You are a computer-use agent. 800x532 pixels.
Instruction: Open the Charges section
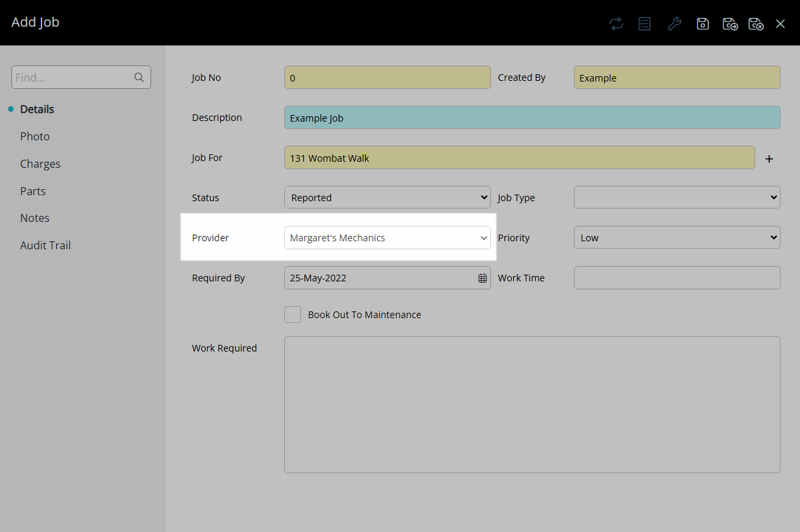click(x=40, y=164)
